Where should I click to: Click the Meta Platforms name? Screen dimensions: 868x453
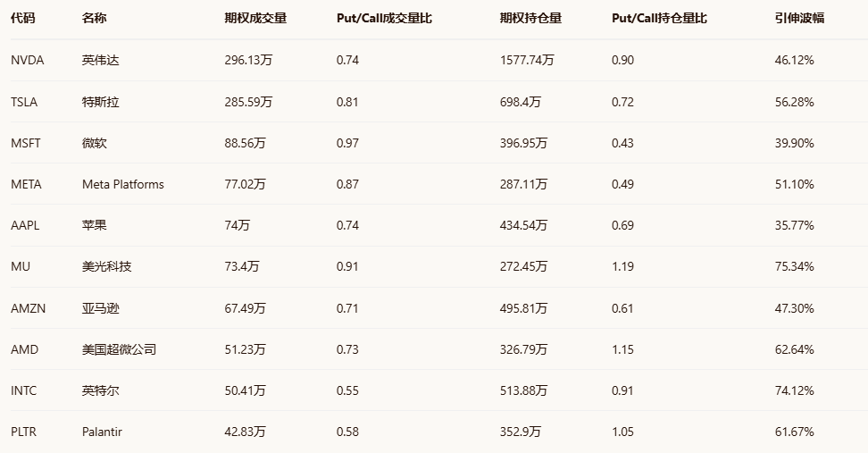point(123,184)
